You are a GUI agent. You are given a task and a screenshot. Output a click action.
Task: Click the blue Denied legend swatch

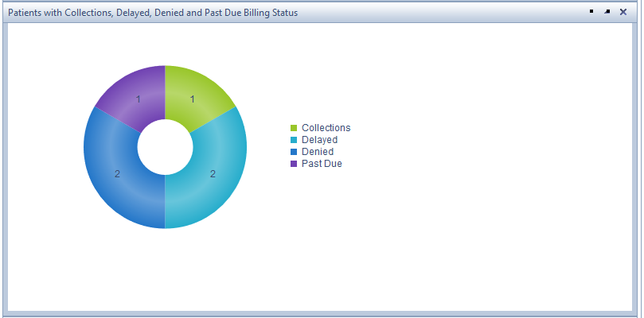click(294, 152)
